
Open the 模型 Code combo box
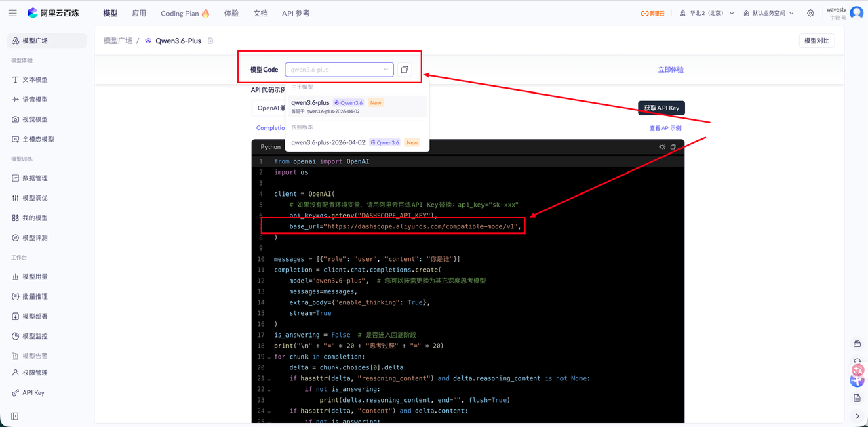[339, 69]
